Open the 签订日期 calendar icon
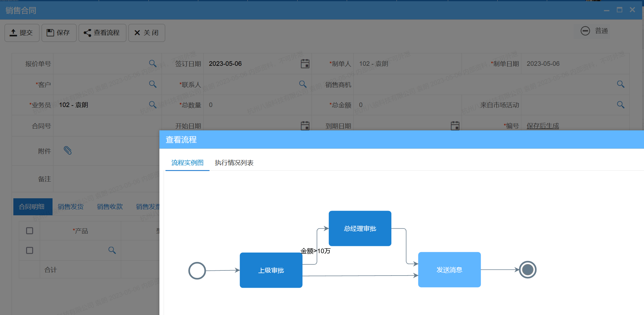This screenshot has width=644, height=315. pos(305,64)
